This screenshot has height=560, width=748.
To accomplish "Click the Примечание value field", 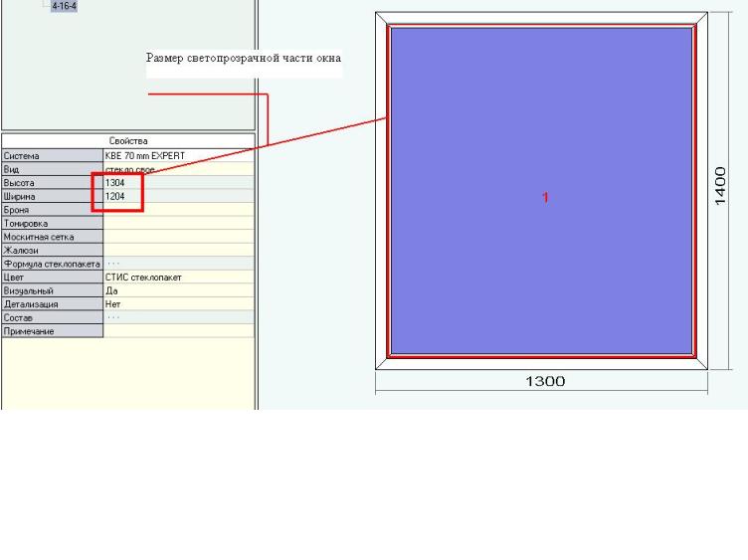I will click(178, 331).
